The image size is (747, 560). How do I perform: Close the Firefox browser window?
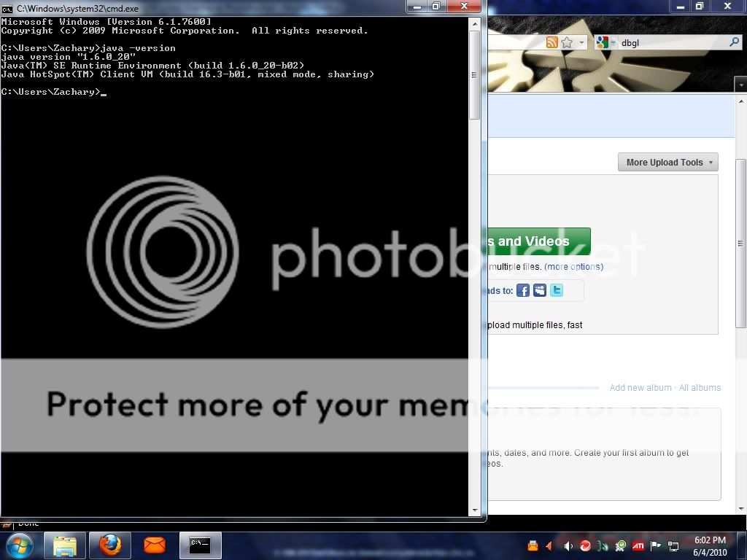point(727,6)
